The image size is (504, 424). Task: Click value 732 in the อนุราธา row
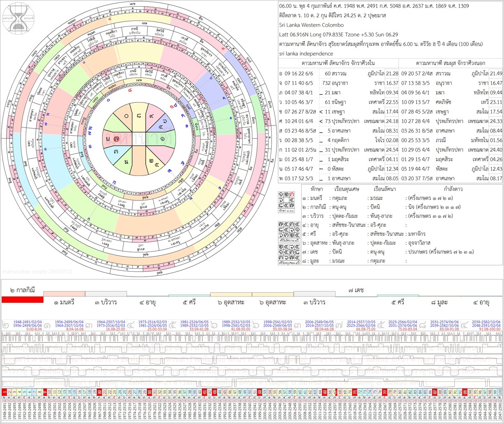click(x=326, y=83)
